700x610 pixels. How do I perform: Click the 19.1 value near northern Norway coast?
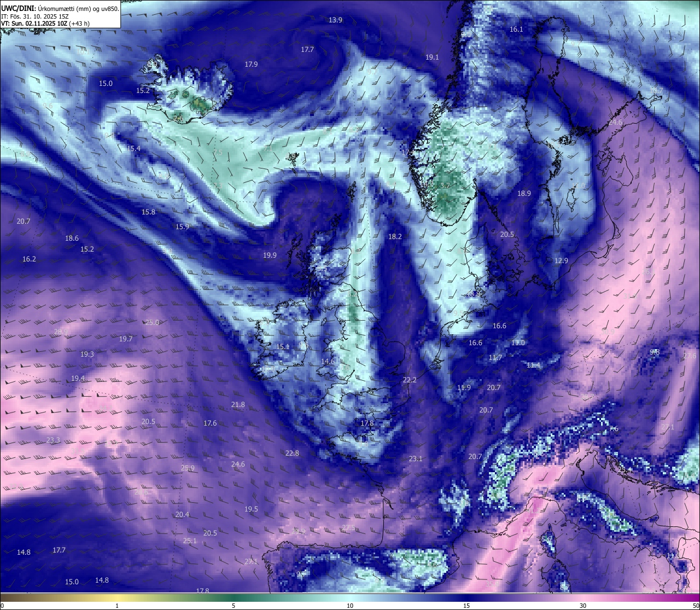432,57
